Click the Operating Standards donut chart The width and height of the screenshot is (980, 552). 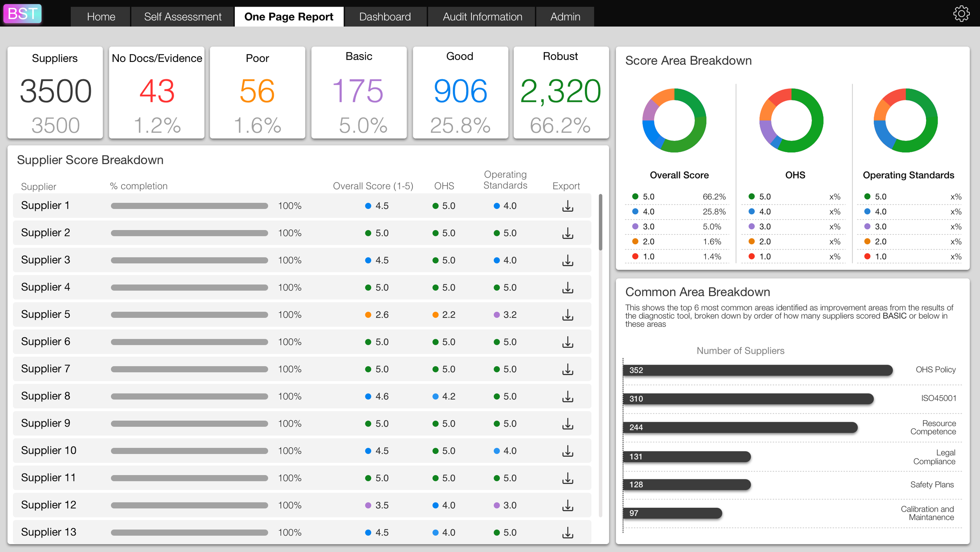pos(906,120)
